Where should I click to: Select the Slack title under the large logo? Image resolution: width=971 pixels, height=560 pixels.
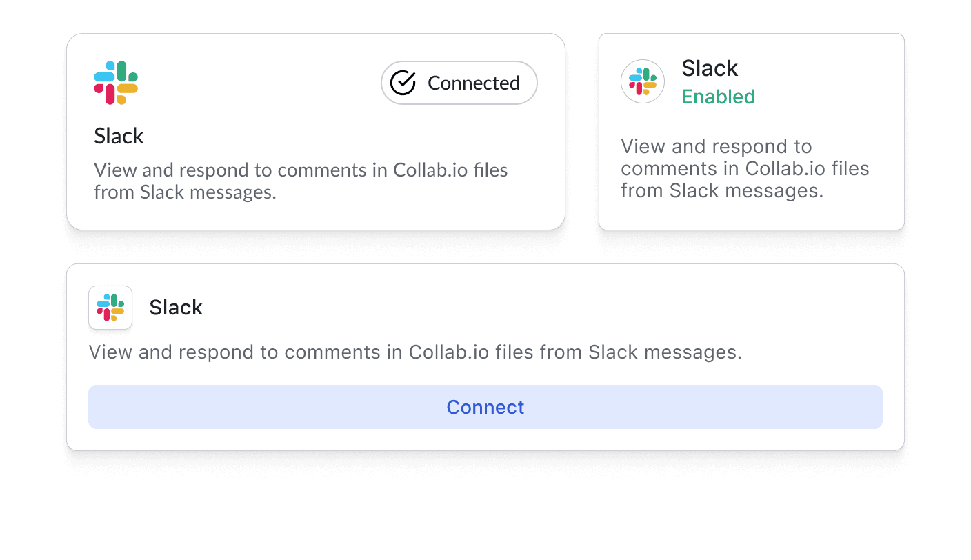(x=119, y=136)
